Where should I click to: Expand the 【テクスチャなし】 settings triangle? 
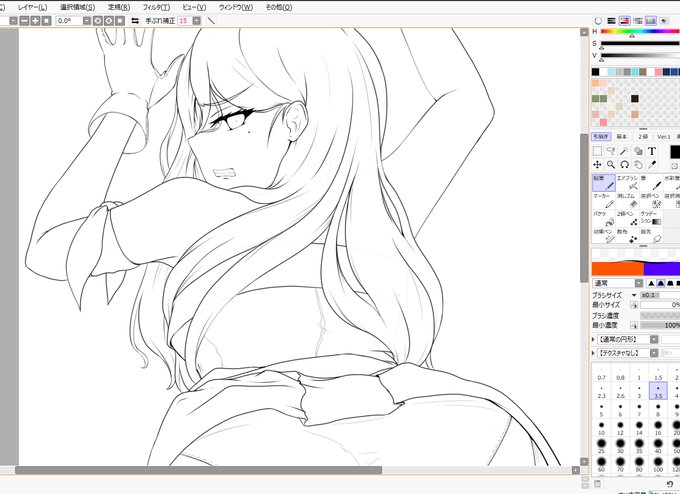pos(594,353)
